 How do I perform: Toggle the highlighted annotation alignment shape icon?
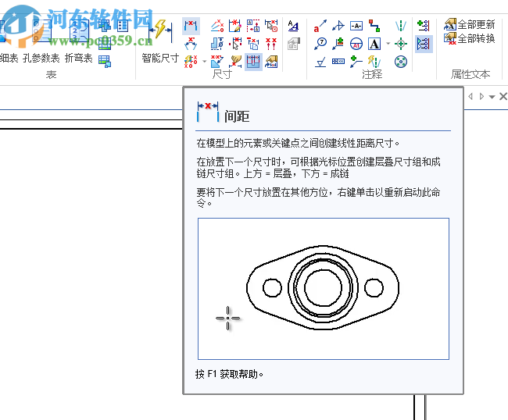pos(423,44)
